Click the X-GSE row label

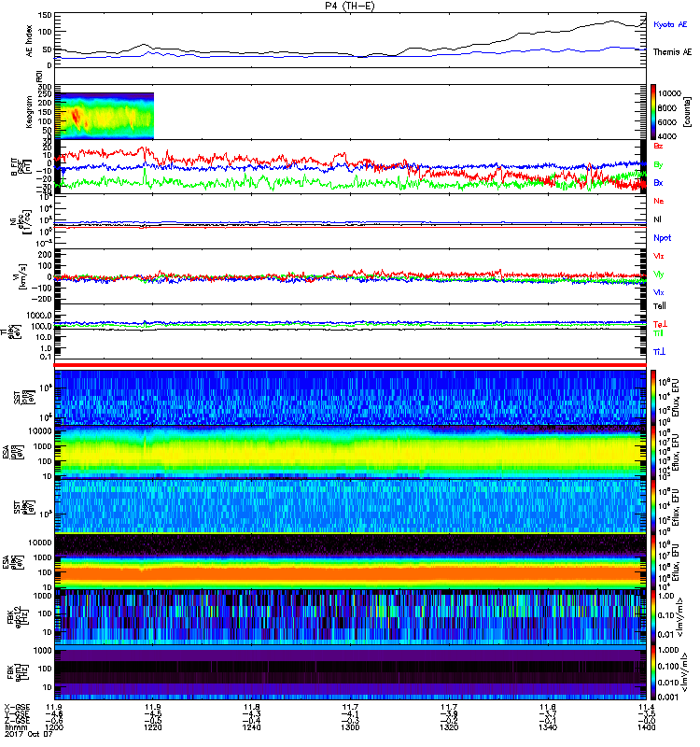coord(17,707)
